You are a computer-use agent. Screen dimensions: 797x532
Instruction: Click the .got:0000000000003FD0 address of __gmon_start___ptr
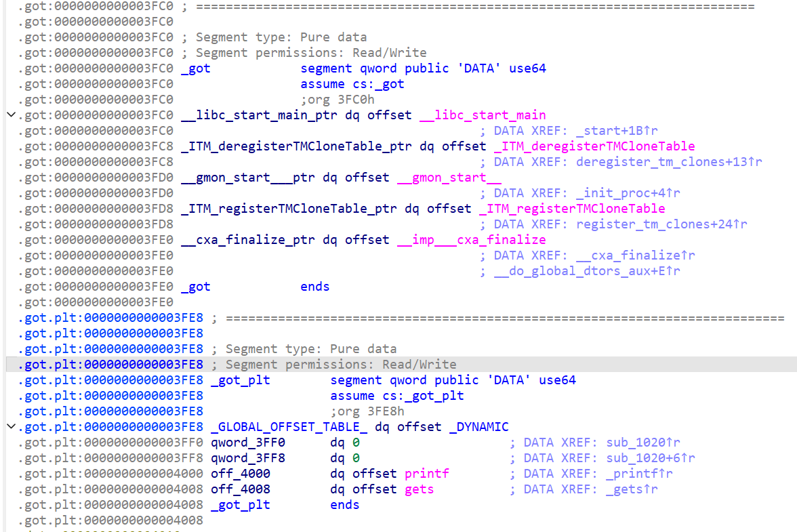pyautogui.click(x=96, y=178)
